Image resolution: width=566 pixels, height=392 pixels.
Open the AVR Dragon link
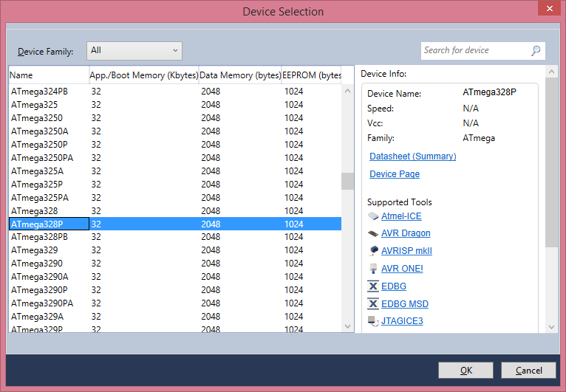tap(406, 233)
